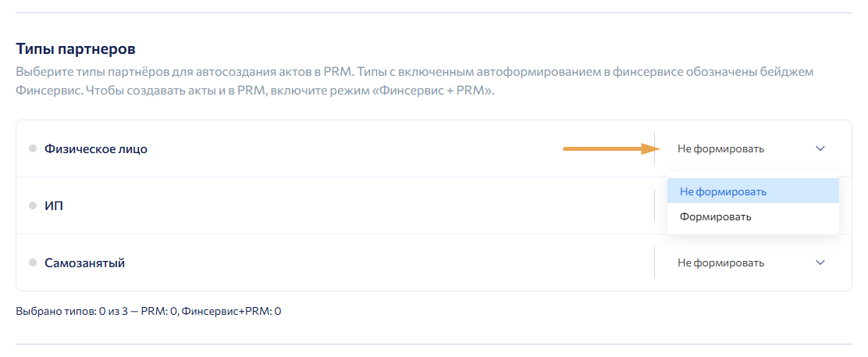868x357 pixels.
Task: Click the gray status dot beside ИП
Action: (33, 205)
